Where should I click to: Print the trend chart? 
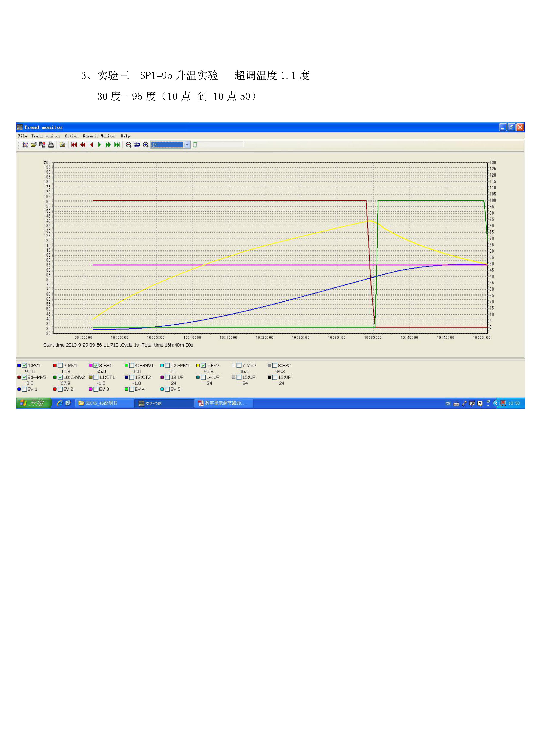51,145
